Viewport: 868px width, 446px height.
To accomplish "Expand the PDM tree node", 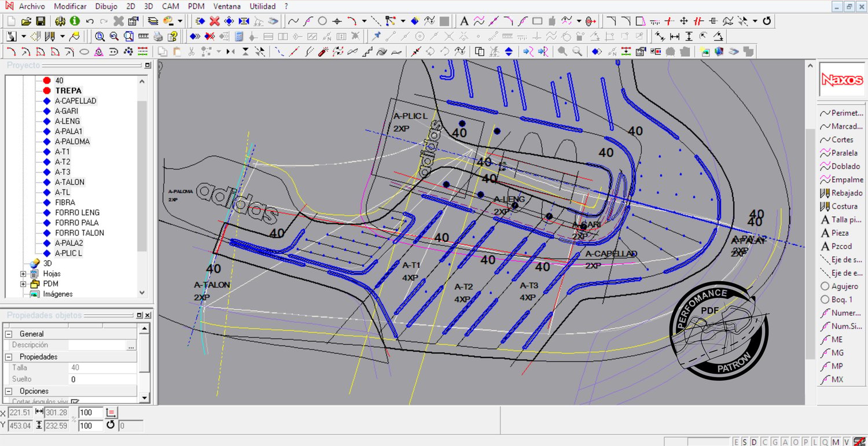I will (x=23, y=284).
